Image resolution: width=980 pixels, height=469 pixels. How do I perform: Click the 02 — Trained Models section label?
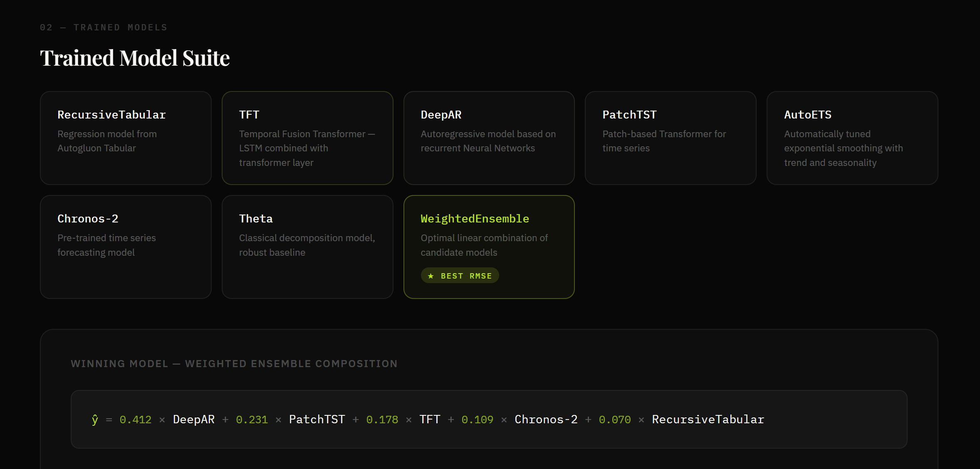pos(104,27)
